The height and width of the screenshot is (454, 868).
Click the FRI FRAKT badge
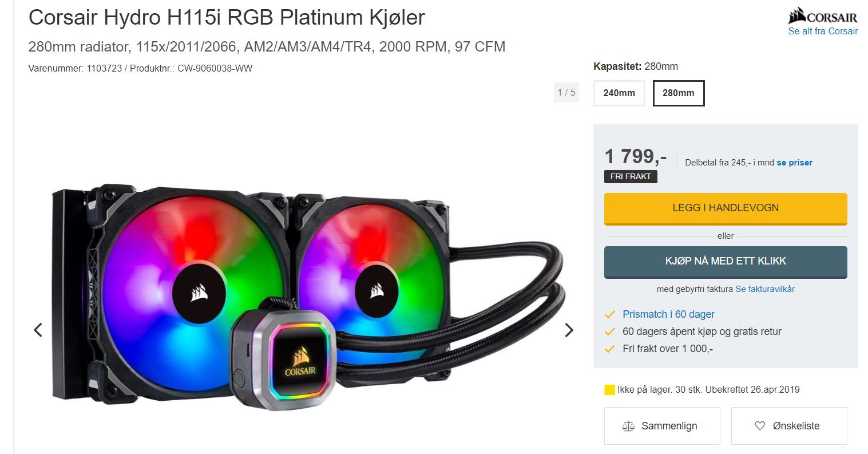pyautogui.click(x=631, y=176)
